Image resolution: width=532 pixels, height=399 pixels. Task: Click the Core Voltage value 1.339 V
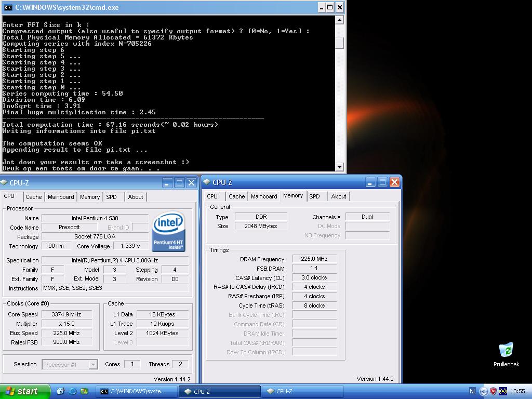[130, 246]
